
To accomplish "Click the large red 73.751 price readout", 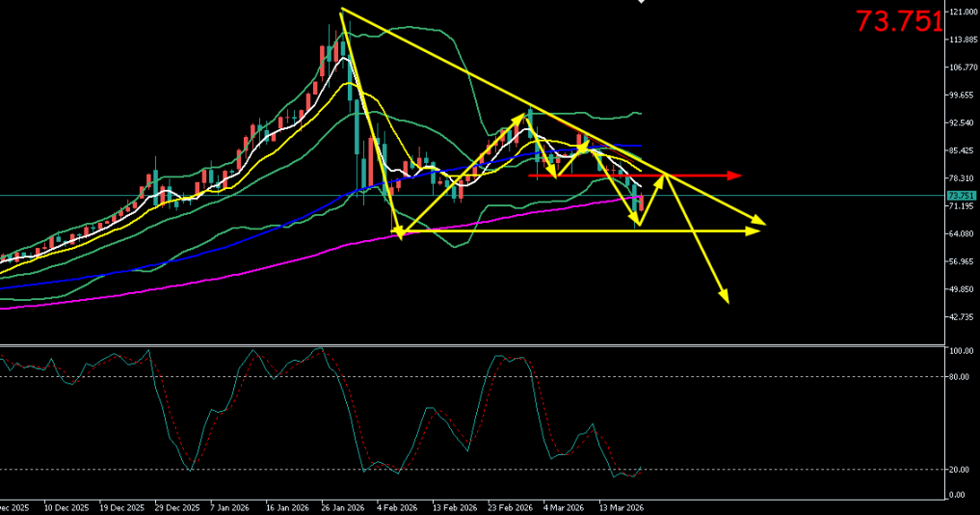I will coord(898,21).
